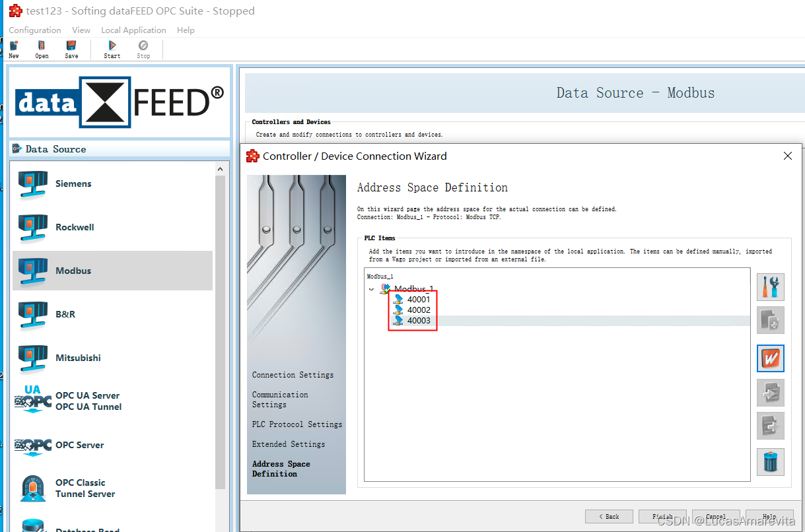Viewport: 805px width, 532px height.
Task: Go to Extended Settings wizard step
Action: pyautogui.click(x=289, y=444)
